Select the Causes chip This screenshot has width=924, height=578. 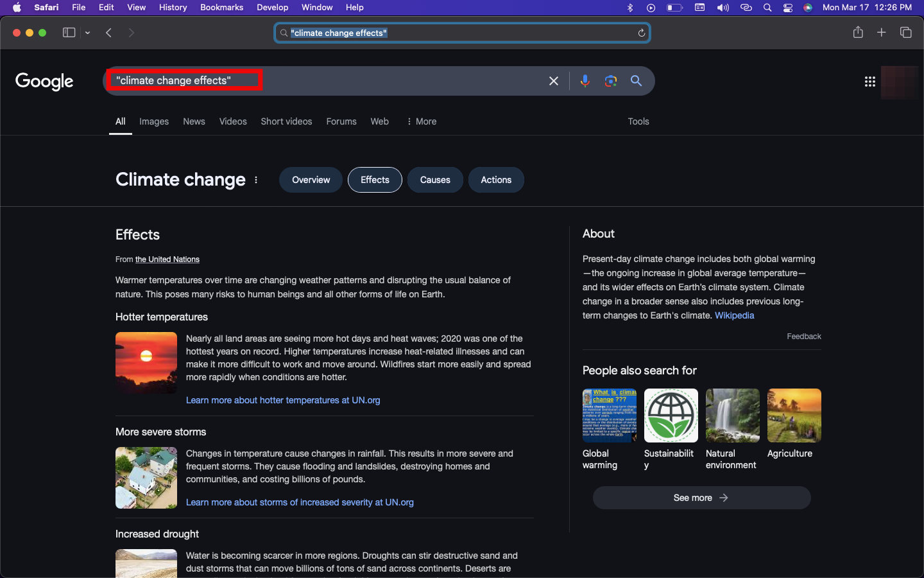[435, 180]
